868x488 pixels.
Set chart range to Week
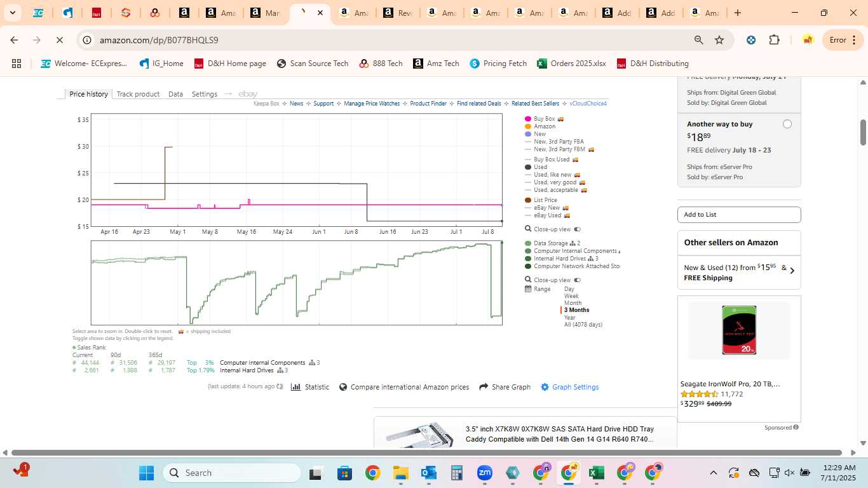click(x=571, y=296)
